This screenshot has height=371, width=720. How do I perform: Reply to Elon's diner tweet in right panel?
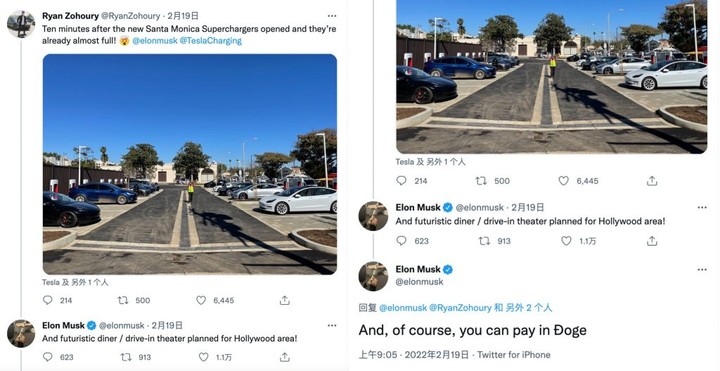[x=401, y=241]
